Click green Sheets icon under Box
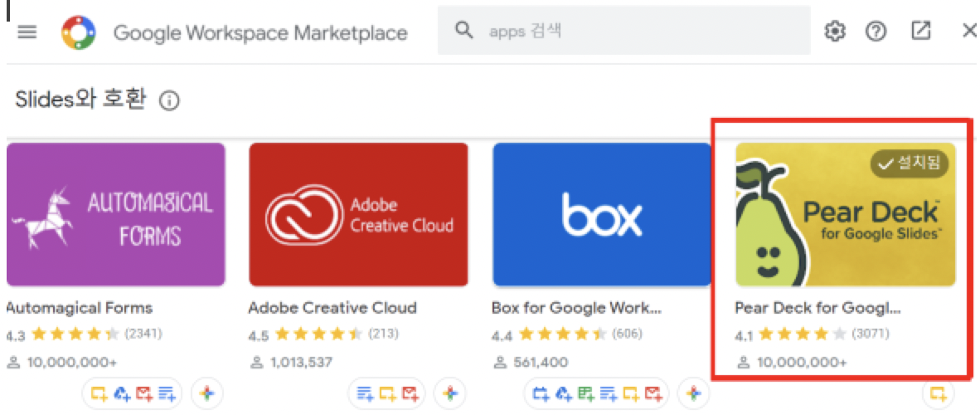Screen dimensions: 980x415 tap(585, 393)
